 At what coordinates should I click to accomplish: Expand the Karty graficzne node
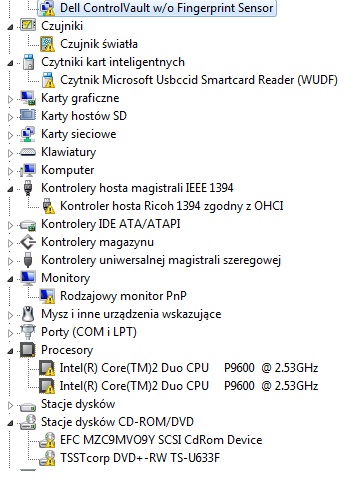point(10,99)
